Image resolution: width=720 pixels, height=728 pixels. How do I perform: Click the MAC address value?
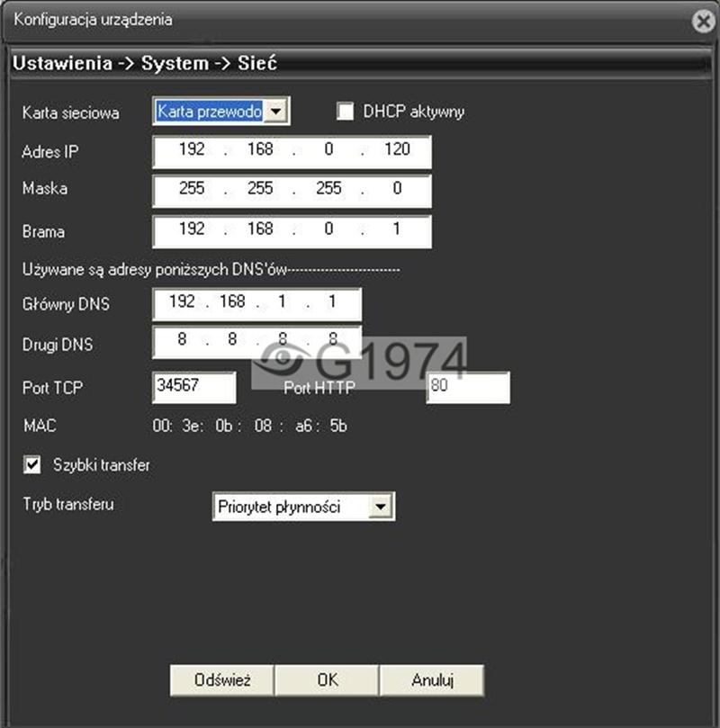[249, 426]
